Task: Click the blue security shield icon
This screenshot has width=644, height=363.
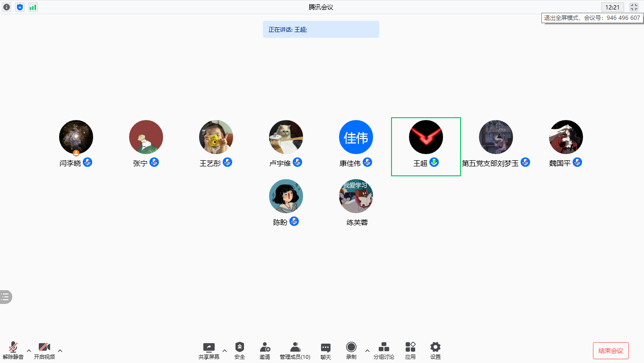Action: click(x=20, y=7)
